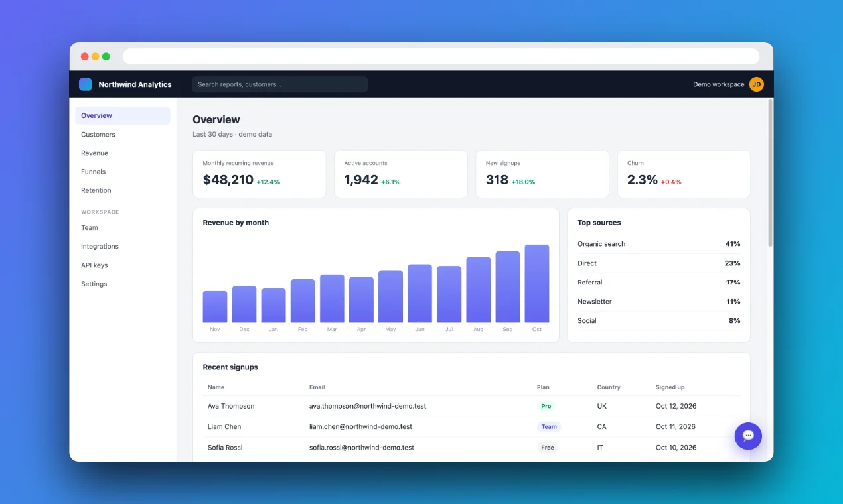The height and width of the screenshot is (504, 843).
Task: Click the Team plan badge
Action: tap(549, 426)
